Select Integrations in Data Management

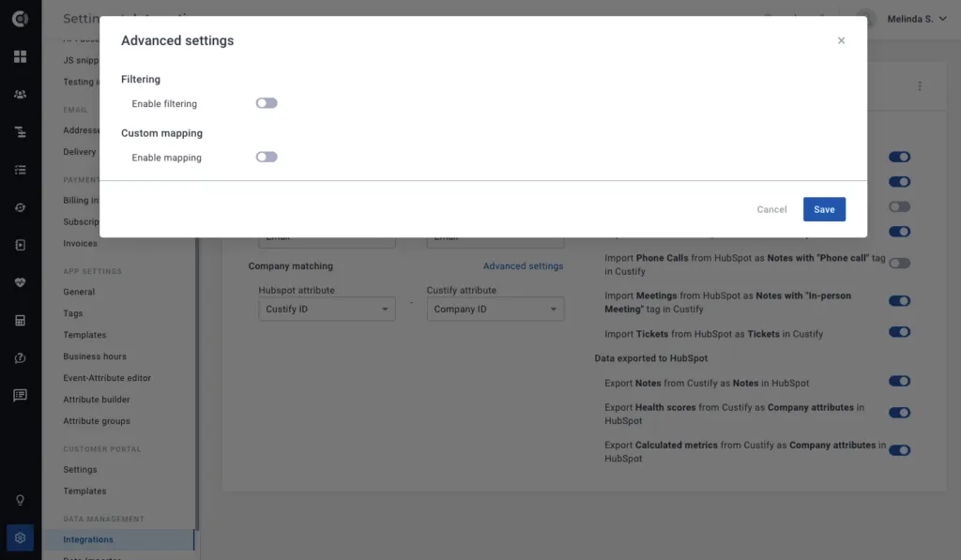tap(88, 539)
